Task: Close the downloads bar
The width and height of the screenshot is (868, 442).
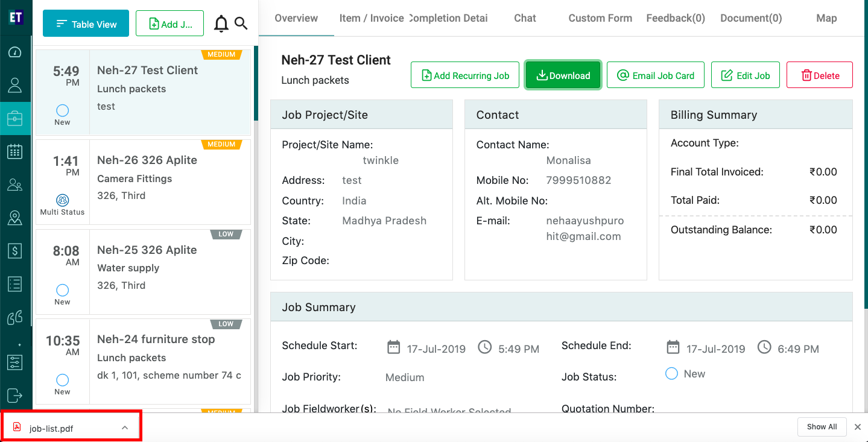Action: click(858, 427)
